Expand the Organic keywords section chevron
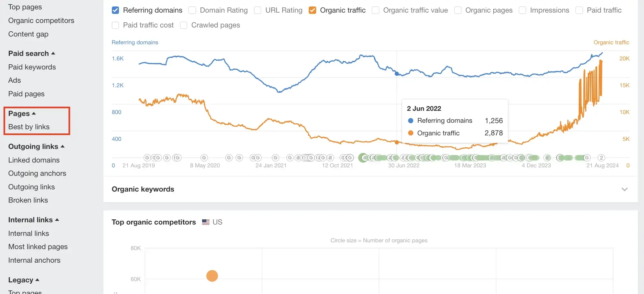This screenshot has width=644, height=294. 624,189
